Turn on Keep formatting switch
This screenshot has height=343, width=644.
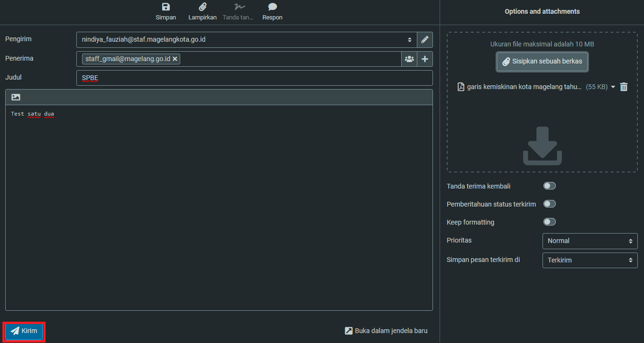click(x=549, y=222)
